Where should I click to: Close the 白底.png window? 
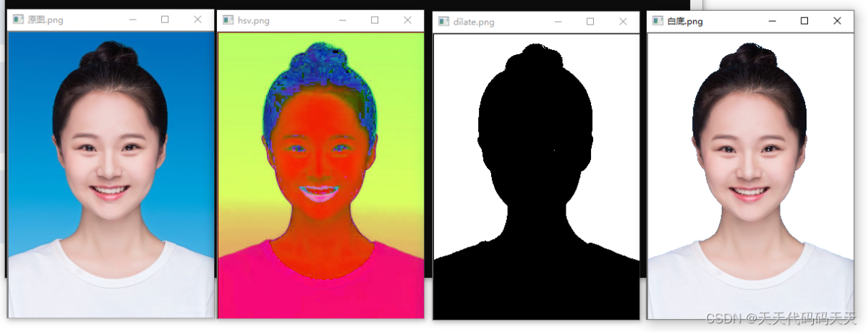pos(837,21)
